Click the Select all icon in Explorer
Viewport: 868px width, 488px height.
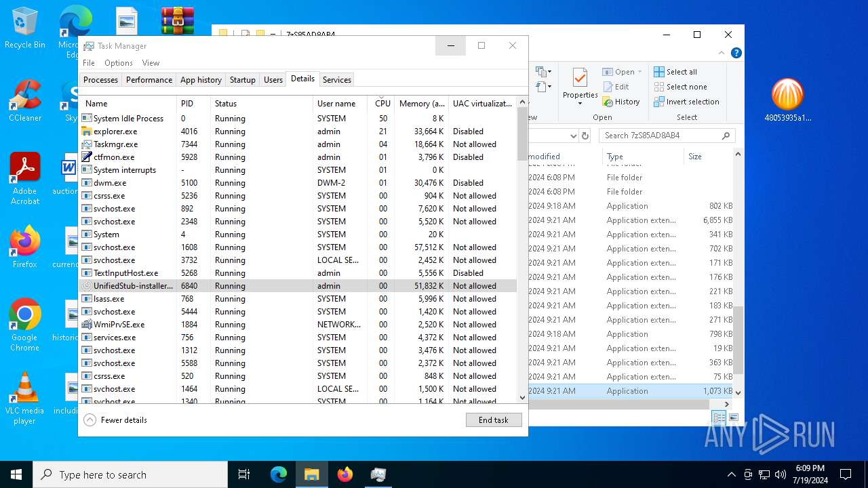(659, 72)
